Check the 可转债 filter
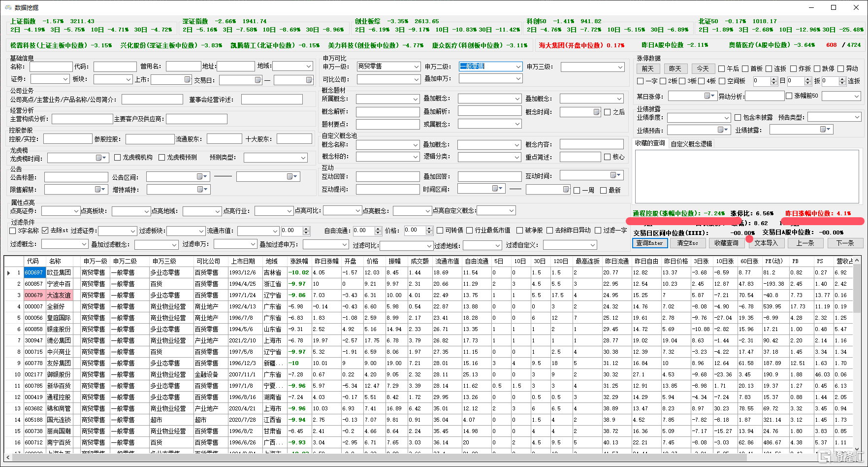This screenshot has width=868, height=467. pyautogui.click(x=440, y=231)
